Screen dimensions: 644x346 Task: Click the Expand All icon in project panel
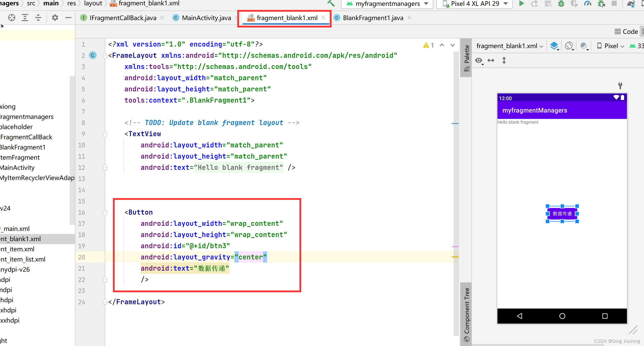[x=25, y=18]
